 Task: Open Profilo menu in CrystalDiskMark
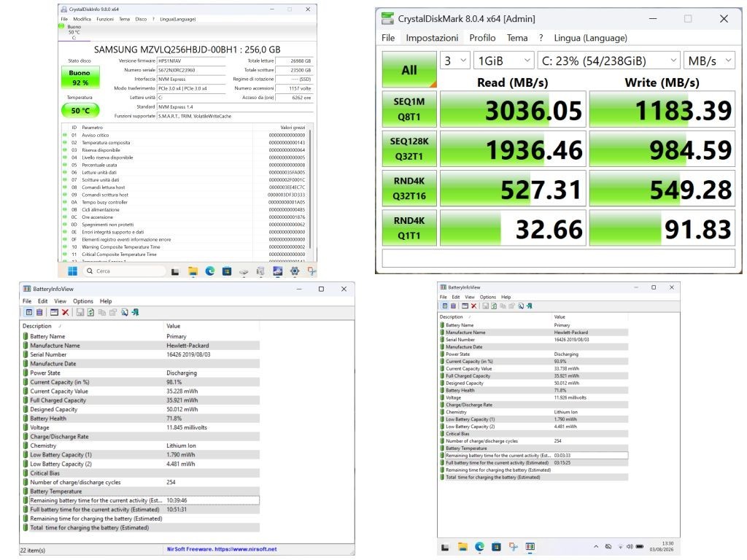click(x=482, y=38)
